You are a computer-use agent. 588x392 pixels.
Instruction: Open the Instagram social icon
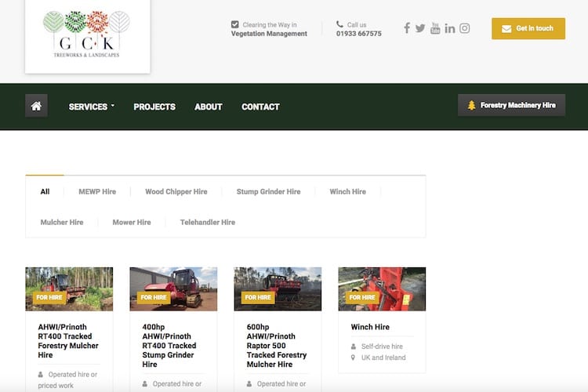point(465,28)
